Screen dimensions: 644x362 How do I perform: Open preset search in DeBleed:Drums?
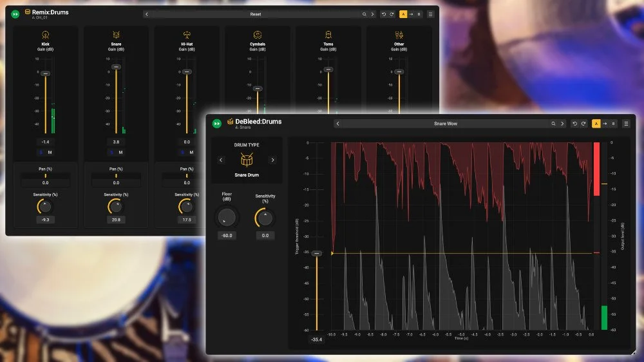point(553,124)
